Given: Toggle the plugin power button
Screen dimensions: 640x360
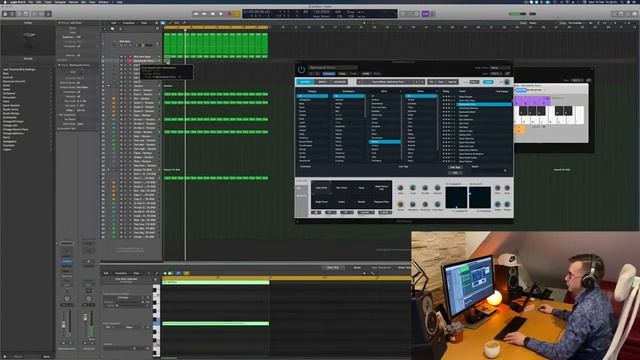Looking at the screenshot, I should pyautogui.click(x=301, y=70).
